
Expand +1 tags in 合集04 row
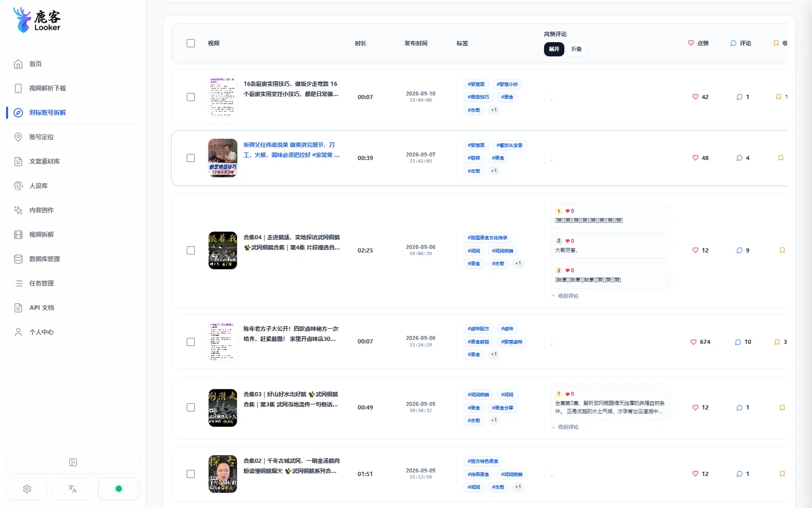[518, 263]
